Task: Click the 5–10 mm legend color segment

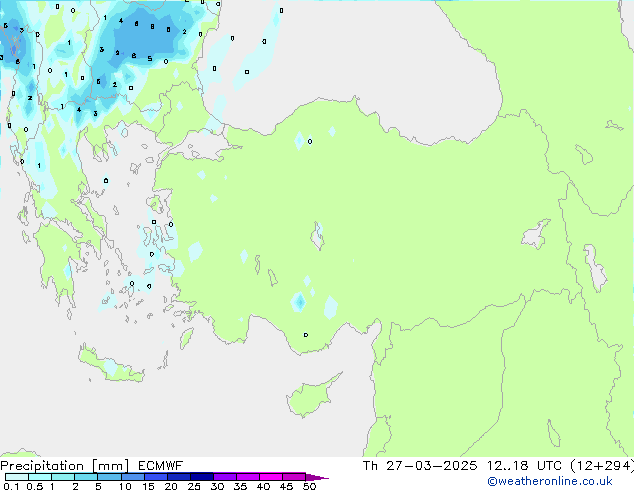Action: (x=109, y=477)
